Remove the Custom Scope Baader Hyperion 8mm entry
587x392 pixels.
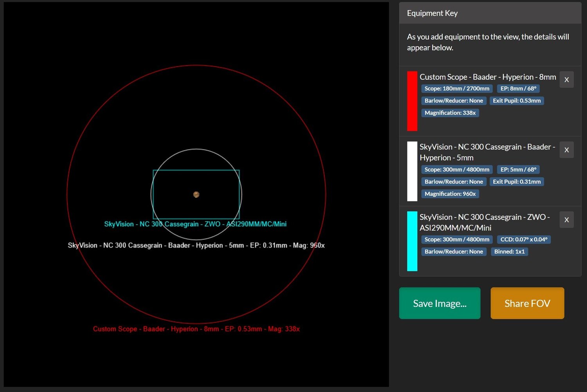(x=566, y=80)
